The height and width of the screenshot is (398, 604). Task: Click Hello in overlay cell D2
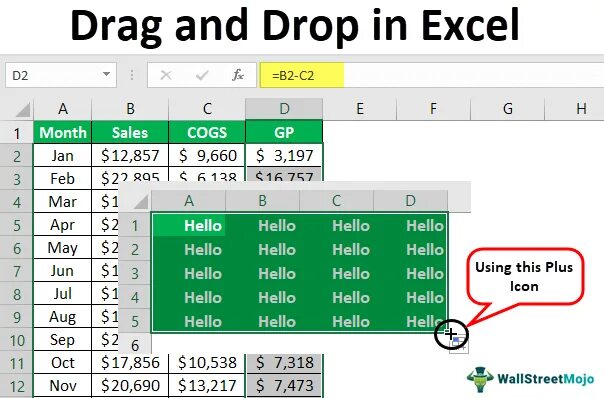coord(425,250)
